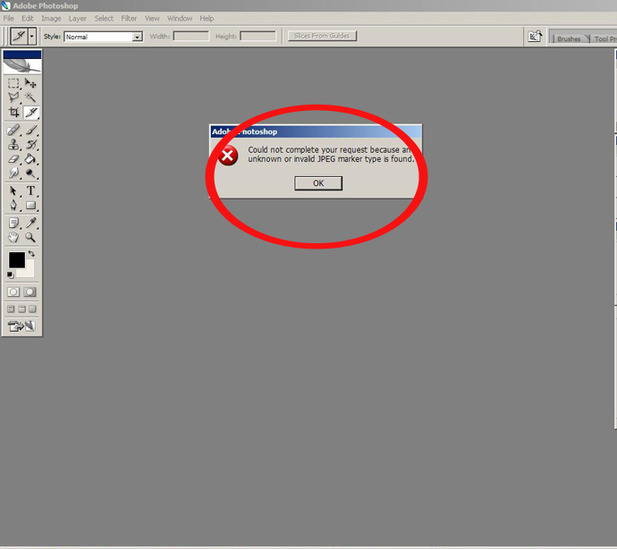
Task: Select the History Brush tool
Action: click(30, 144)
